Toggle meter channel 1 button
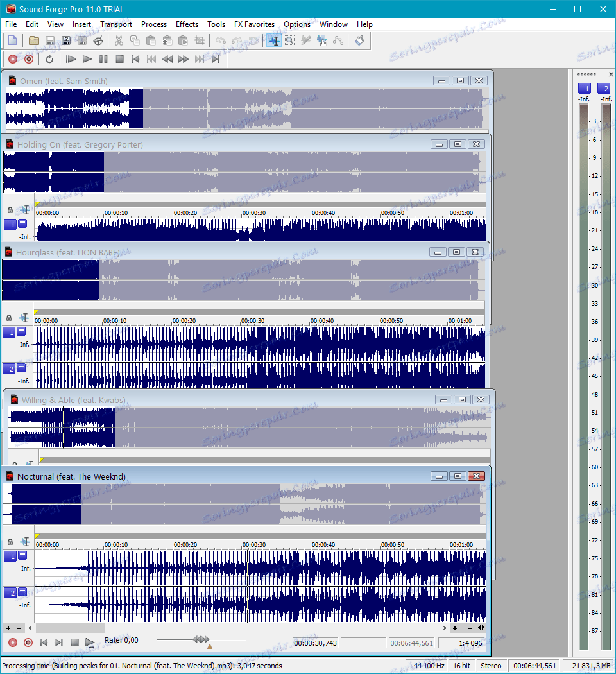Image resolution: width=616 pixels, height=674 pixels. (x=585, y=88)
